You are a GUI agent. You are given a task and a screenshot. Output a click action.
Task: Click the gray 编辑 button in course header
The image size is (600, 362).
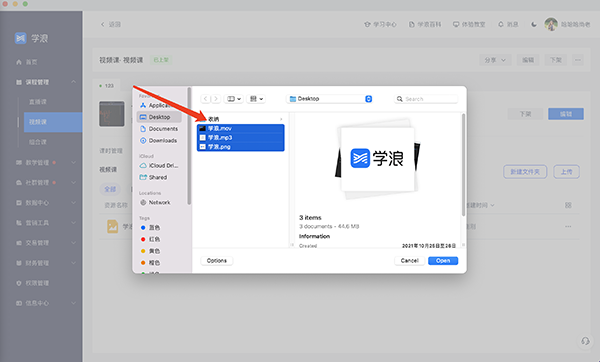tap(528, 60)
